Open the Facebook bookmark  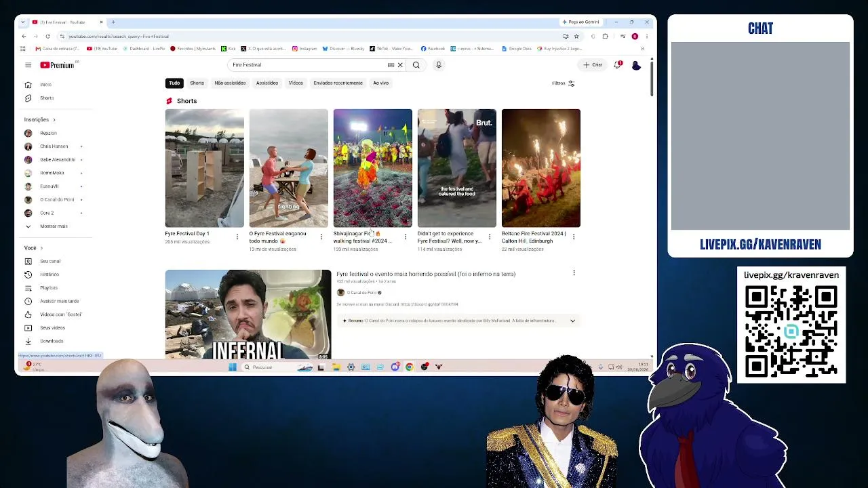[x=433, y=49]
